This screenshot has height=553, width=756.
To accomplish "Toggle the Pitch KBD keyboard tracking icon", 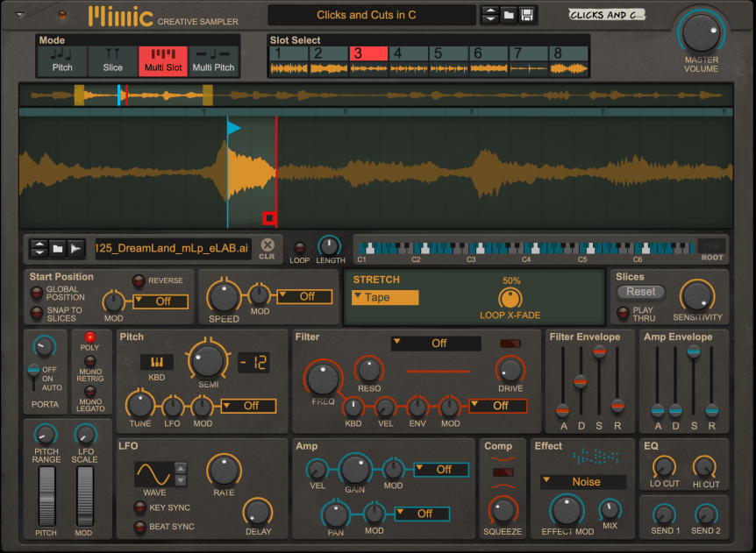I will pyautogui.click(x=157, y=362).
